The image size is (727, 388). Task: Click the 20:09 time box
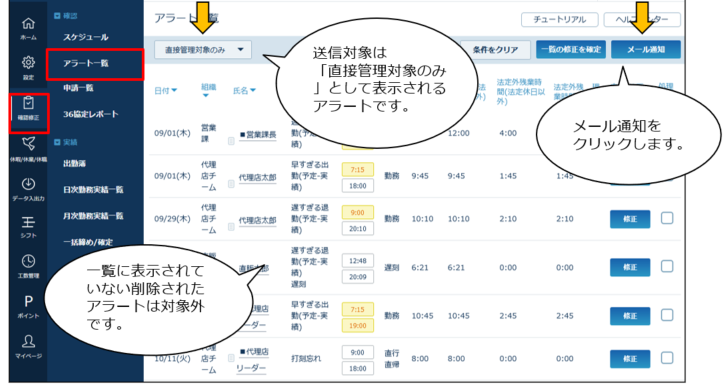coord(357,277)
